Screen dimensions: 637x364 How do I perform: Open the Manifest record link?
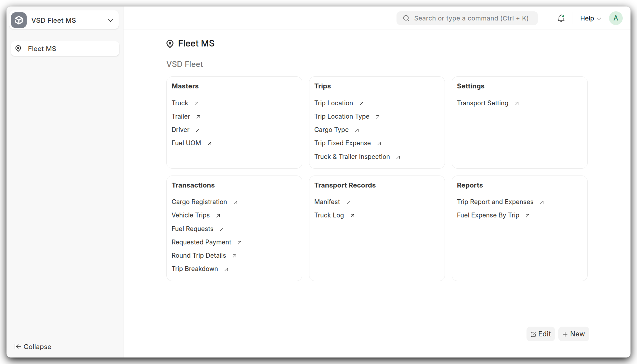click(327, 202)
